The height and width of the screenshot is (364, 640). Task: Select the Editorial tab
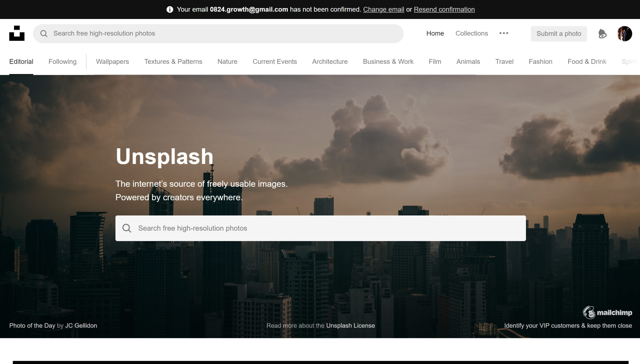21,61
